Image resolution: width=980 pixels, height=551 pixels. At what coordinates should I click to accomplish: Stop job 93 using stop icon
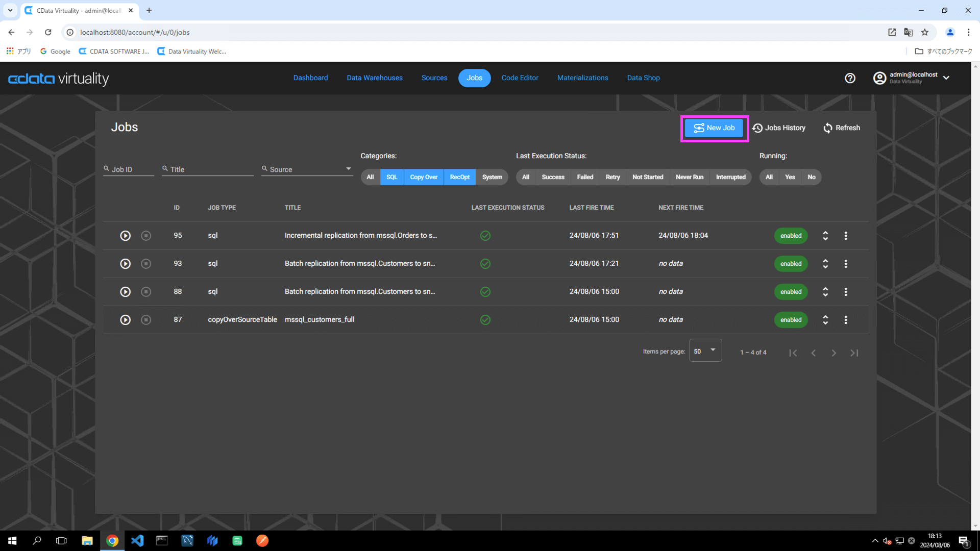pos(146,264)
